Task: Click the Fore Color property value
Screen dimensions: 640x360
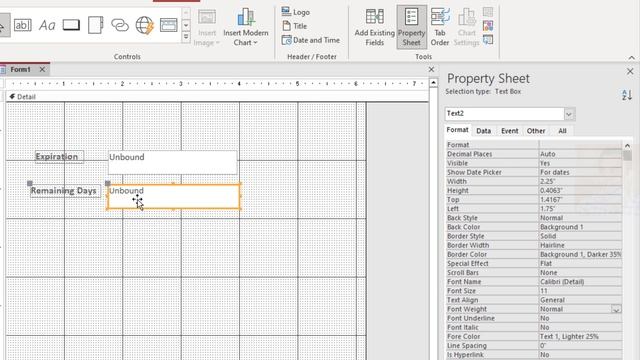Action: tap(580, 337)
